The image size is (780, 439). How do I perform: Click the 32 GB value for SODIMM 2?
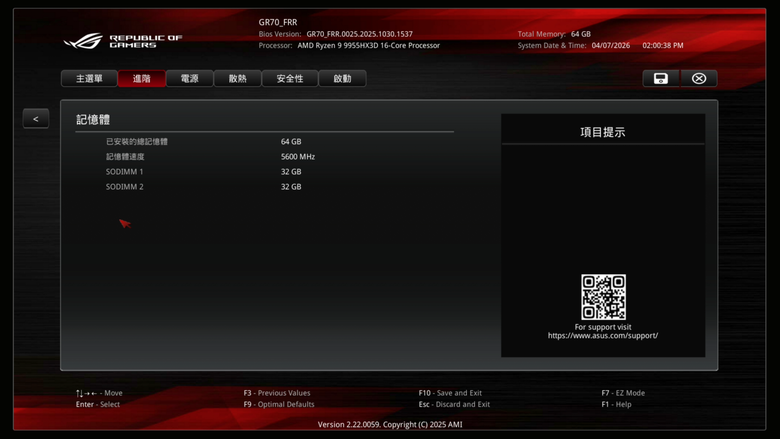pyautogui.click(x=291, y=187)
